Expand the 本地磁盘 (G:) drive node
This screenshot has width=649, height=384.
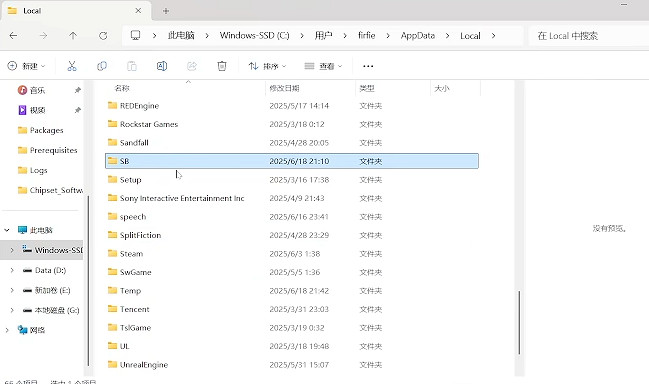click(12, 310)
